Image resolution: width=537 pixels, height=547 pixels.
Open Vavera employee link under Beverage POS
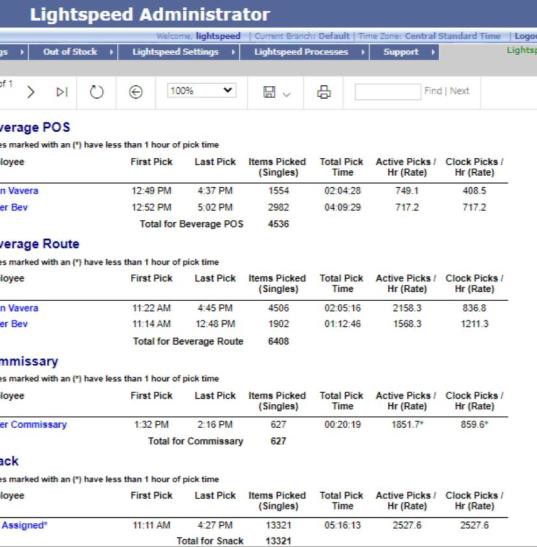[19, 191]
